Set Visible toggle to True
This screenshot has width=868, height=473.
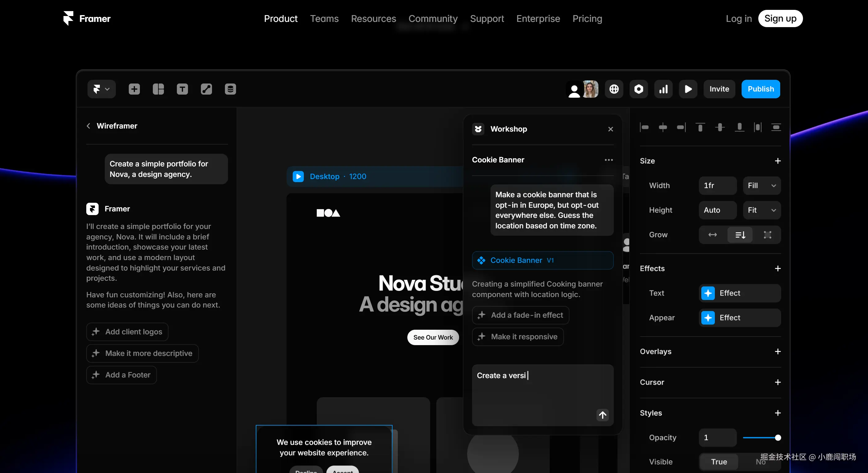tap(719, 462)
